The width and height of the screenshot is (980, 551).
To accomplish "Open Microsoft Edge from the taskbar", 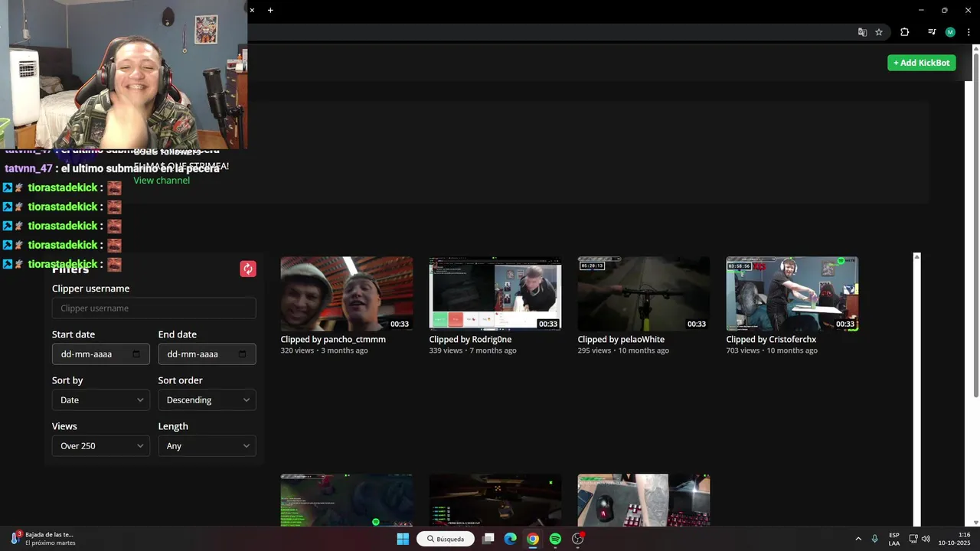I will pyautogui.click(x=510, y=539).
